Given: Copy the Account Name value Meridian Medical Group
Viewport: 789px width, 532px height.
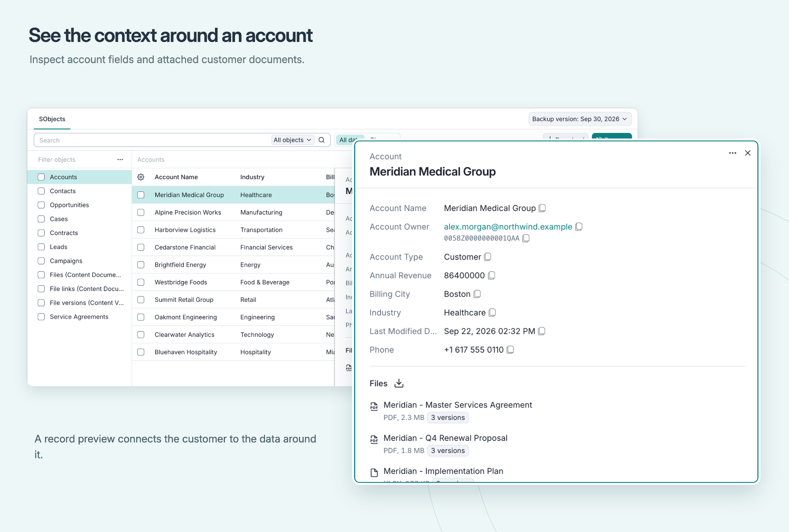Looking at the screenshot, I should 542,208.
